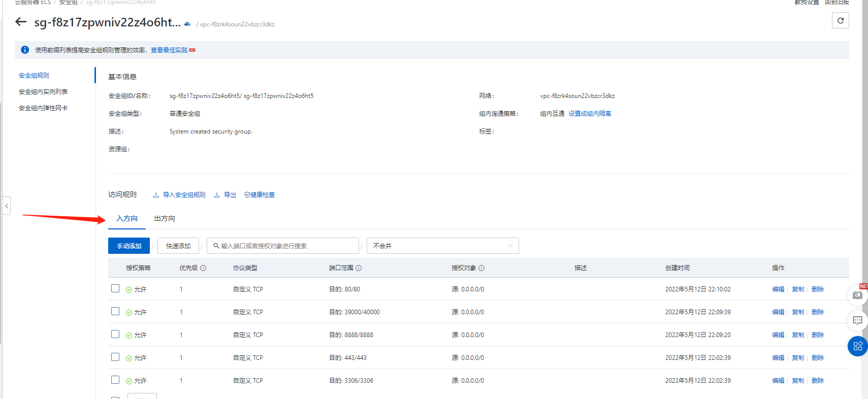Image resolution: width=868 pixels, height=399 pixels.
Task: Open 安全组内实例列表 in the side menu
Action: pyautogui.click(x=43, y=92)
